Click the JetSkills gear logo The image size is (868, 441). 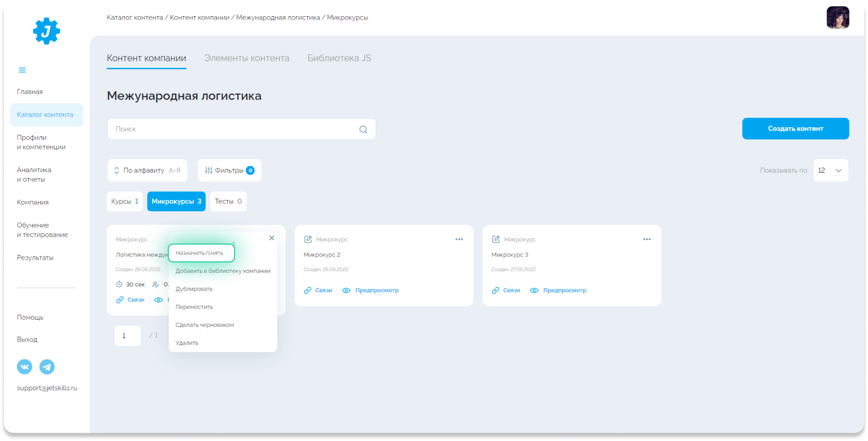click(x=46, y=31)
